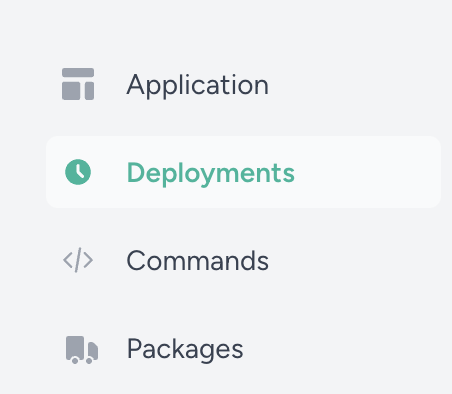
Task: Click the Packages truck icon
Action: point(82,350)
